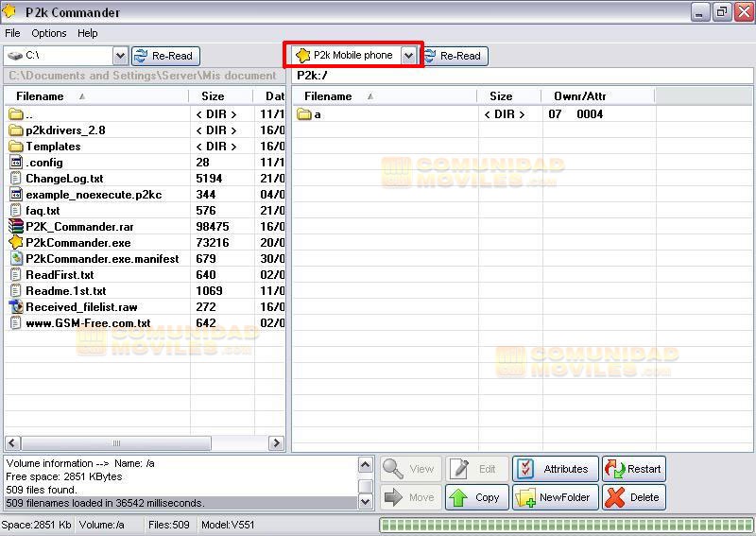Screen dimensions: 756x536
Task: Click the green progress bar
Action: [x=566, y=525]
